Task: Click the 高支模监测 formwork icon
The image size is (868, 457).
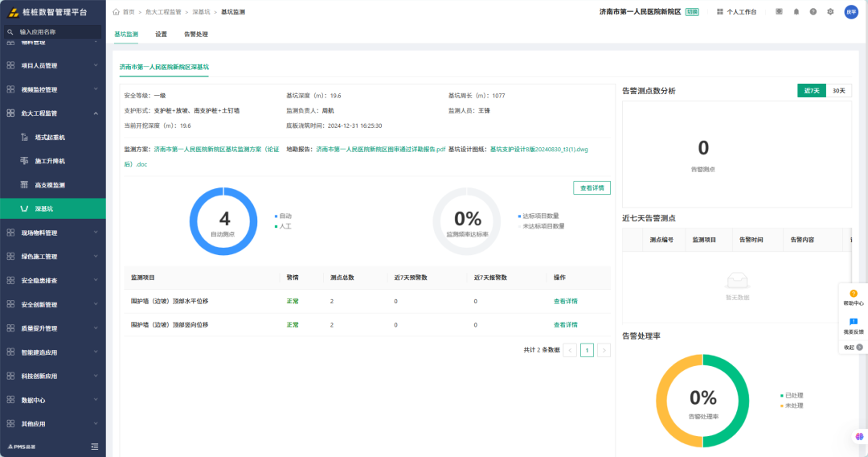Action: pos(24,184)
